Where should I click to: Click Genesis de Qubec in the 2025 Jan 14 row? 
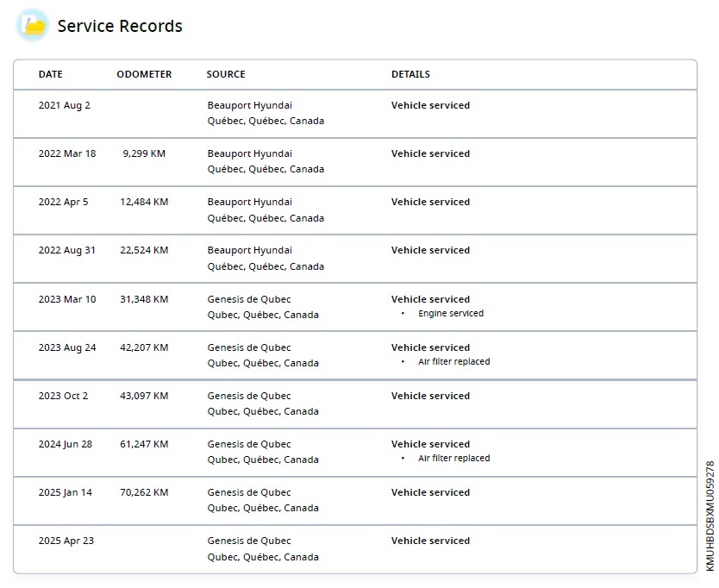click(x=249, y=492)
